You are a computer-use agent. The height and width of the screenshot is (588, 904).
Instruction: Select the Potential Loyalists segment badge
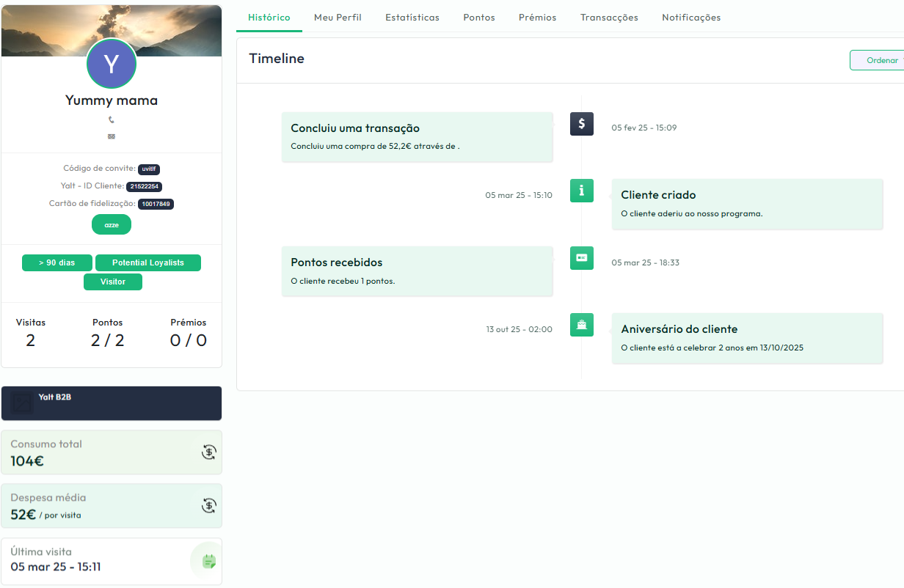[x=147, y=262]
